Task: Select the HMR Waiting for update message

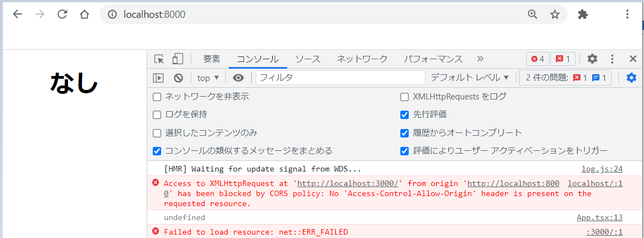Action: (263, 169)
